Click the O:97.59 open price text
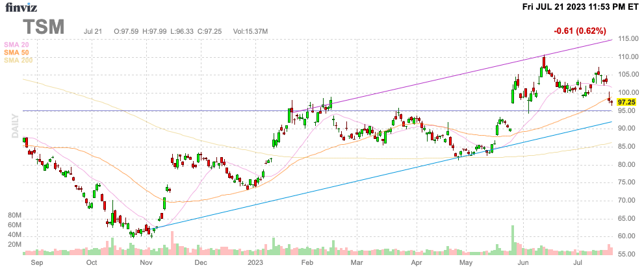The width and height of the screenshot is (644, 274). (x=127, y=31)
